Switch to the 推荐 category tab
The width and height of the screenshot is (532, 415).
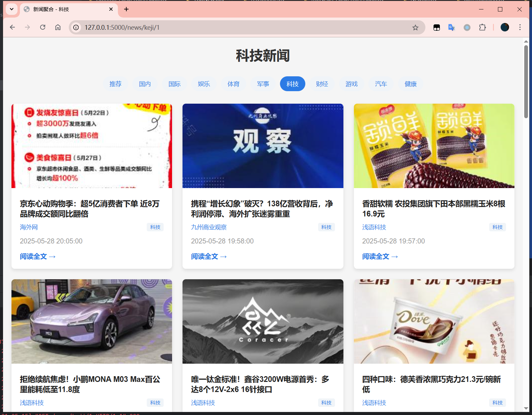(115, 84)
